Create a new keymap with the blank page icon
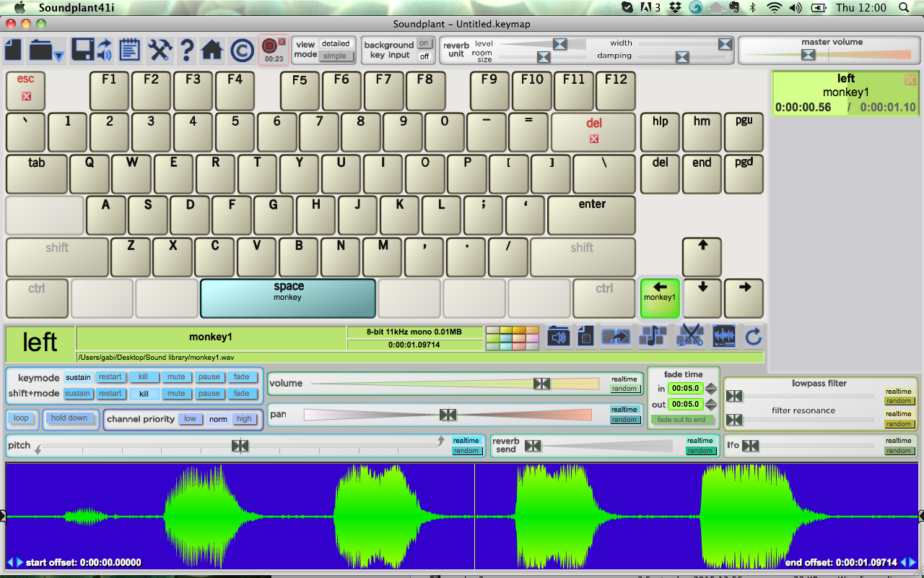924x578 pixels. [x=13, y=50]
